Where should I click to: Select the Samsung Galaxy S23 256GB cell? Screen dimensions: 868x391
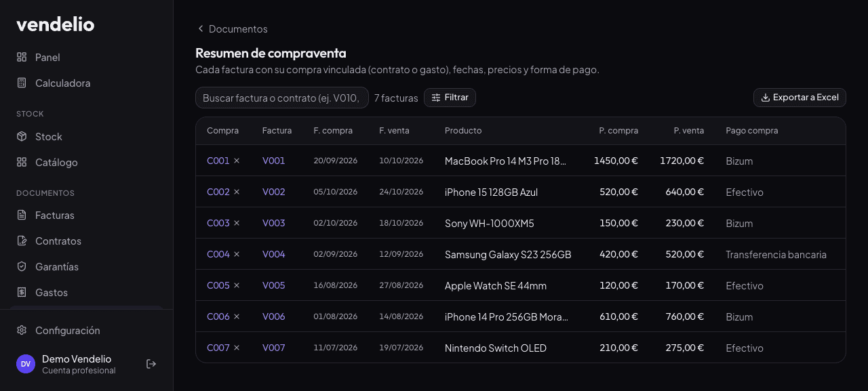(x=508, y=255)
